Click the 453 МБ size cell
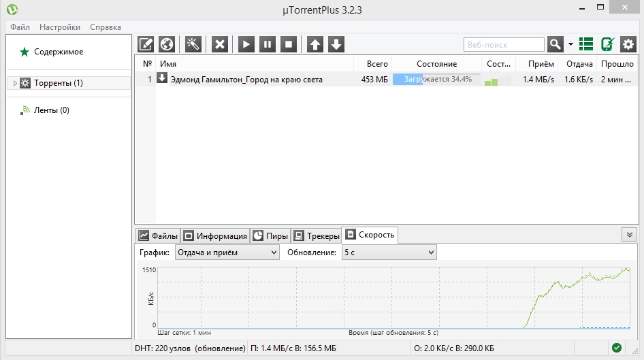The height and width of the screenshot is (360, 644). point(374,79)
